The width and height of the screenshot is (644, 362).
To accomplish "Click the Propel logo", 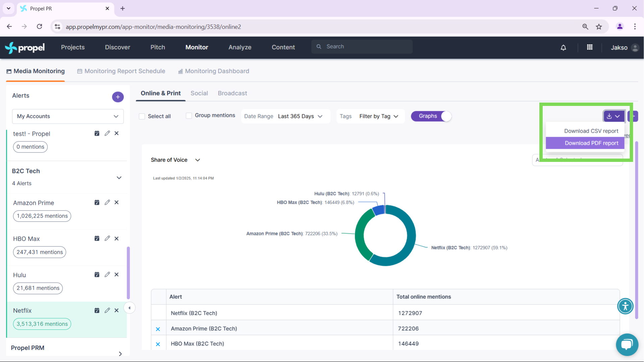I will point(25,48).
